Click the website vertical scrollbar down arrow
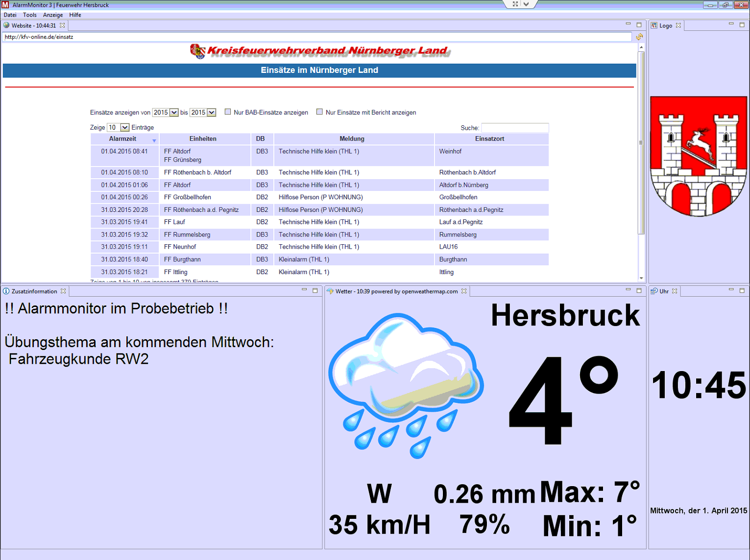750x560 pixels. [x=641, y=278]
